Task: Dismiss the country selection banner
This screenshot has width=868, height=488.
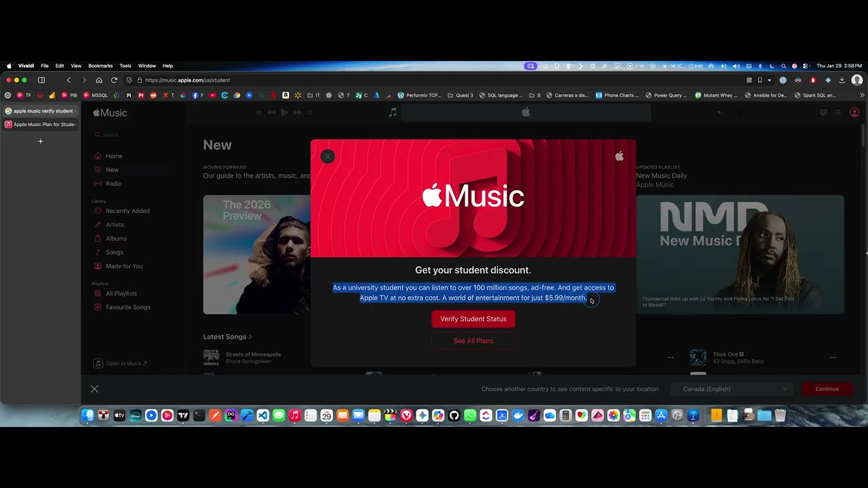Action: (x=94, y=389)
